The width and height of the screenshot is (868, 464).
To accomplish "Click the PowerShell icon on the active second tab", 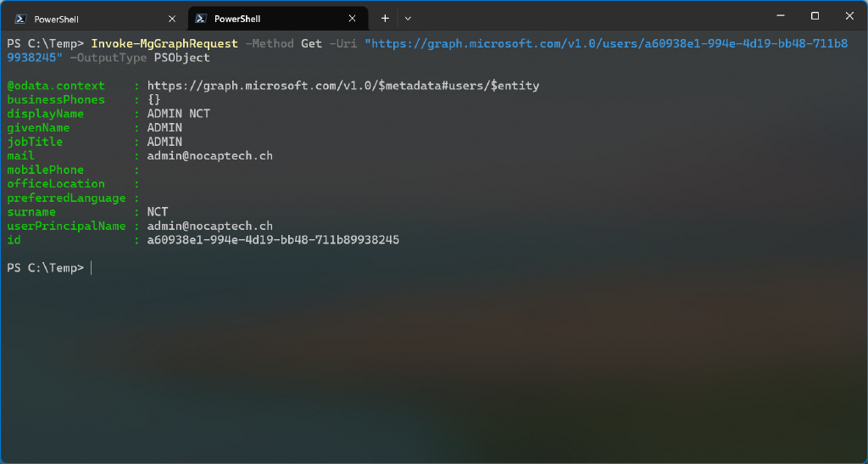I will click(x=201, y=19).
